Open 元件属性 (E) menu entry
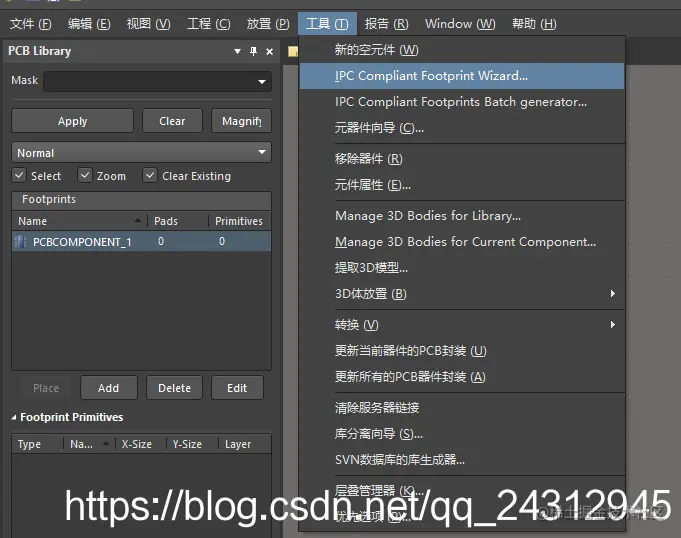This screenshot has width=681, height=538. [462, 185]
